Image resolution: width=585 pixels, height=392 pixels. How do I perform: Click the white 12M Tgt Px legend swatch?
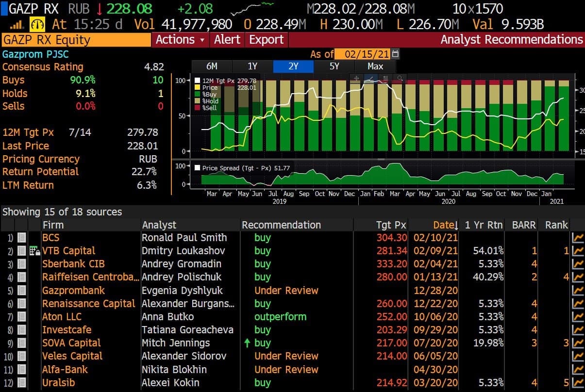[x=198, y=81]
